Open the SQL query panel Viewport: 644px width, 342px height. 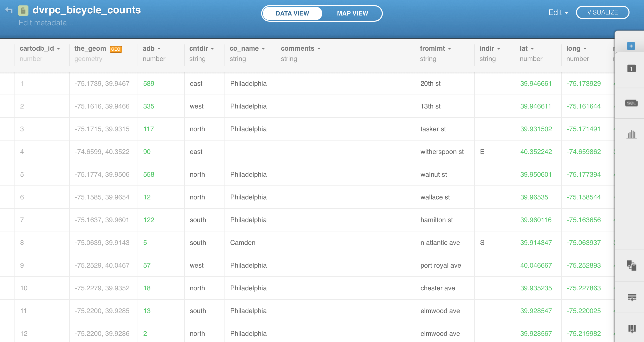point(631,103)
